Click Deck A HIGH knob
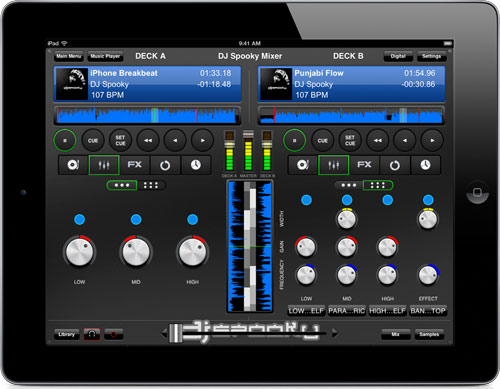 pyautogui.click(x=192, y=252)
